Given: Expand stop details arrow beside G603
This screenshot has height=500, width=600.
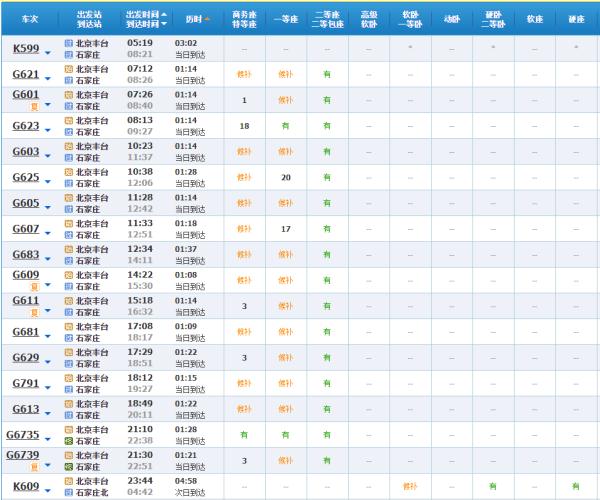Looking at the screenshot, I should [48, 156].
